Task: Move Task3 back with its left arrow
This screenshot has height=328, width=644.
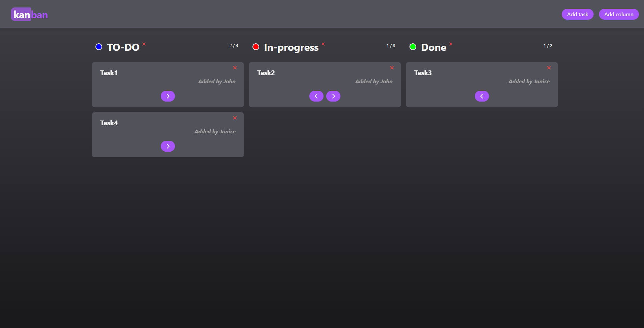Action: point(481,96)
